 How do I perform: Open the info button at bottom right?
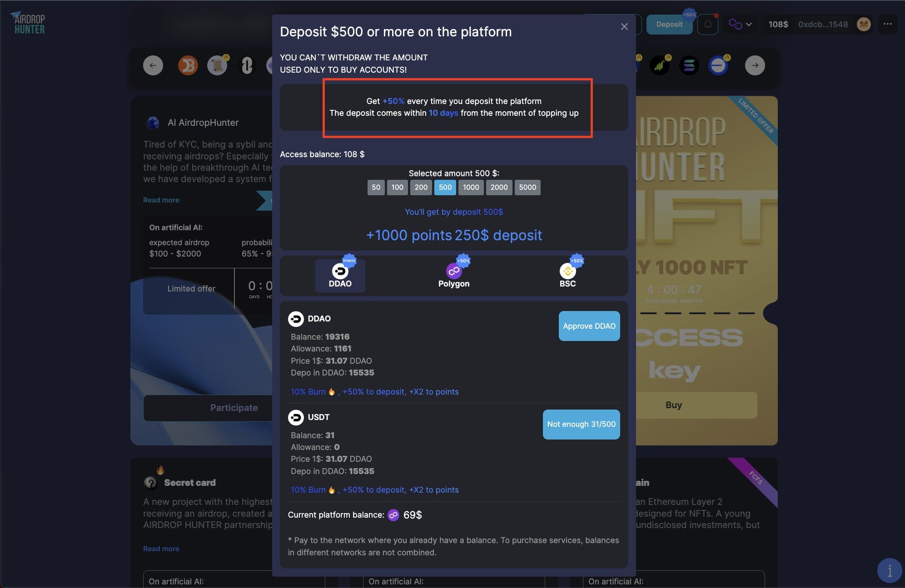coord(889,570)
